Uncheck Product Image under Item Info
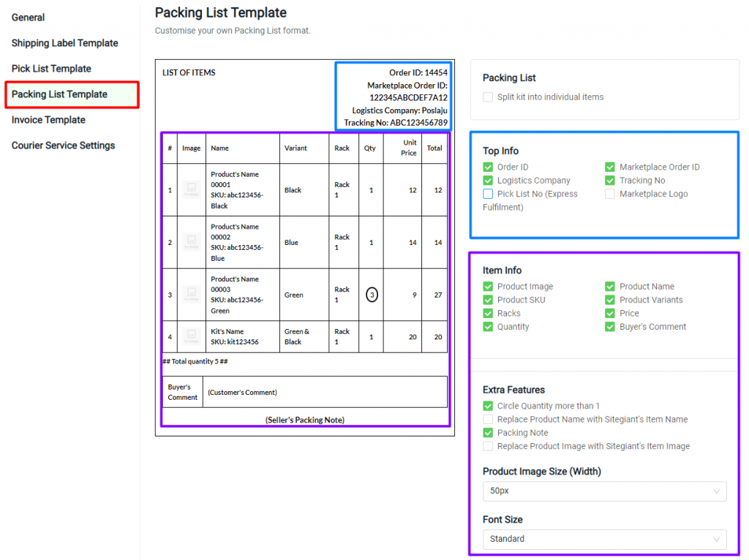 (x=488, y=286)
